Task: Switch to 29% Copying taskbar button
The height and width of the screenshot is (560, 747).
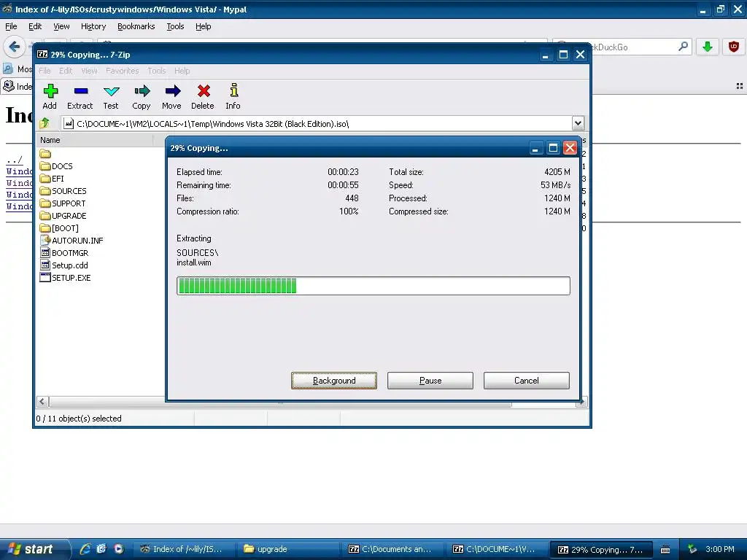Action: tap(600, 549)
